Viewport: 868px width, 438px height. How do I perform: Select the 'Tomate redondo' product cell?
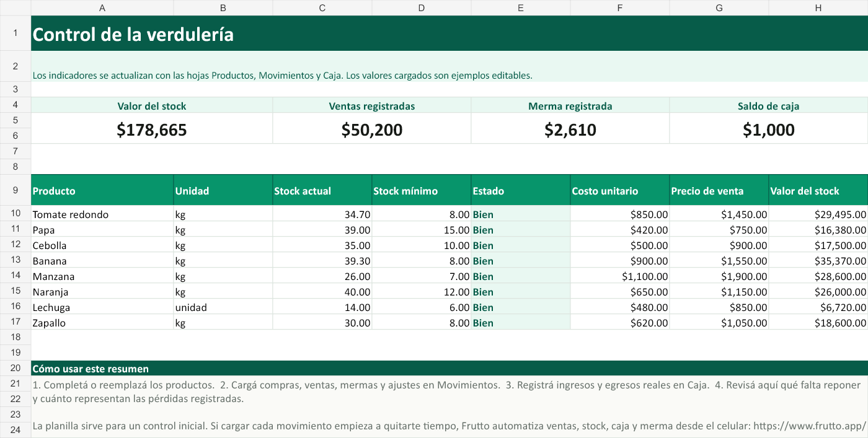click(102, 214)
